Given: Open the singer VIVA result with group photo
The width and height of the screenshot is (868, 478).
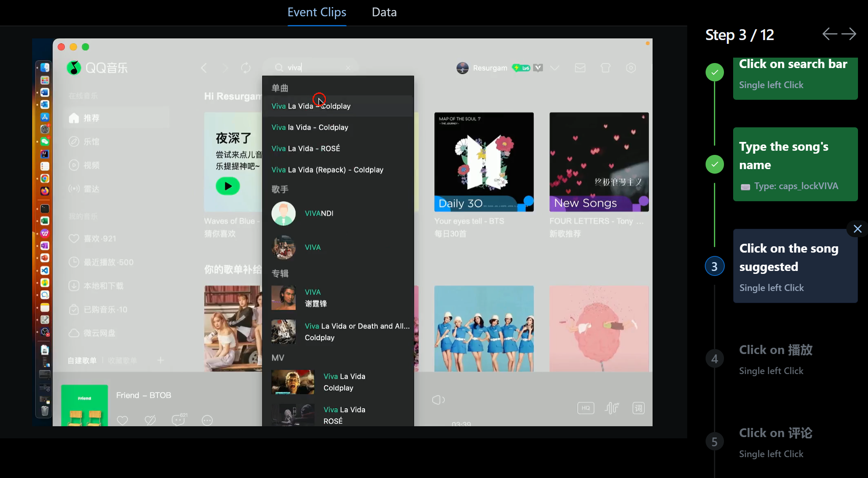Looking at the screenshot, I should pyautogui.click(x=338, y=247).
